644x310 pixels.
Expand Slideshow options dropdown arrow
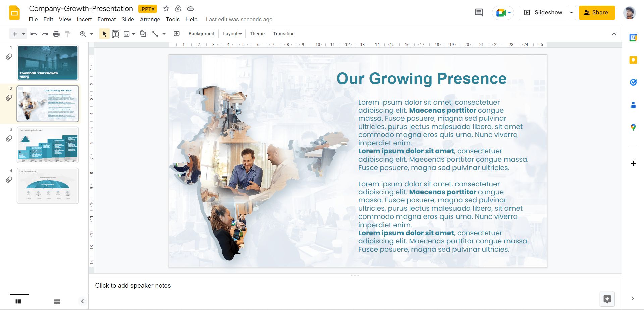[x=571, y=13]
